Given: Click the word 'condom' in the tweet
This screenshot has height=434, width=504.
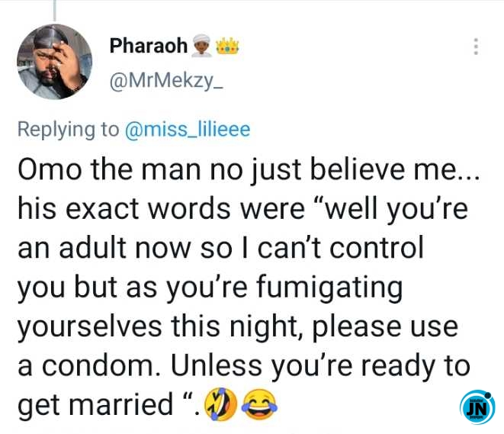Looking at the screenshot, I should 101,366.
